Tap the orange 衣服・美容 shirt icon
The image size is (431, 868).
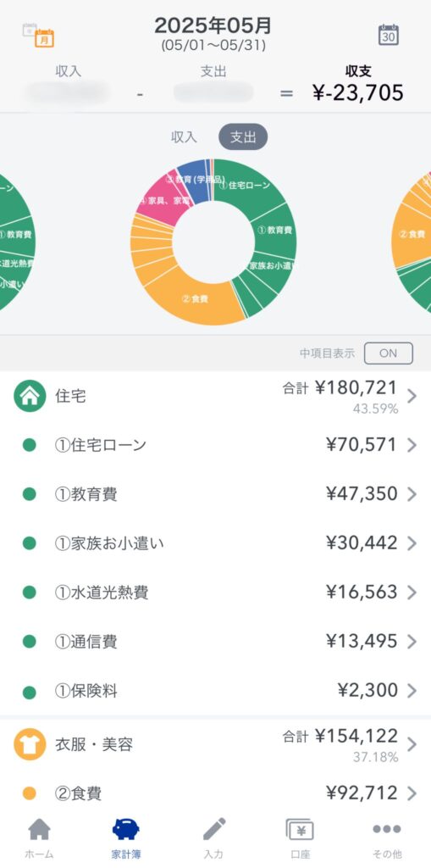(x=30, y=744)
